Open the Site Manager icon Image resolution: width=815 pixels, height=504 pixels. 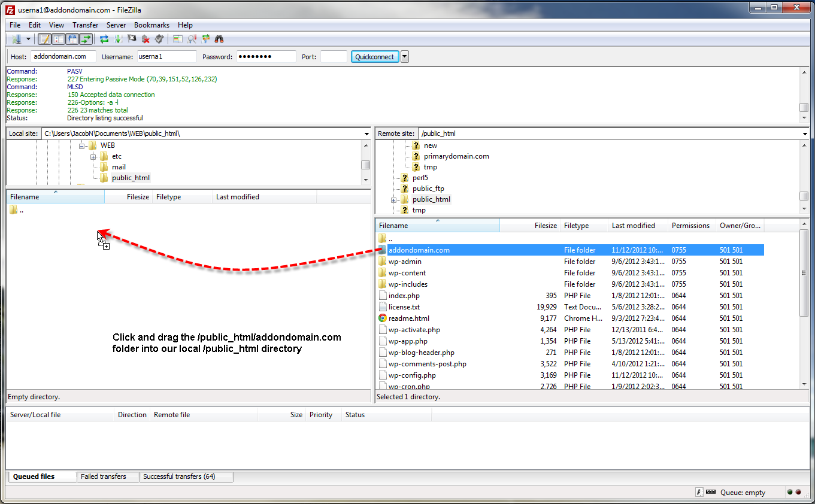tap(16, 40)
